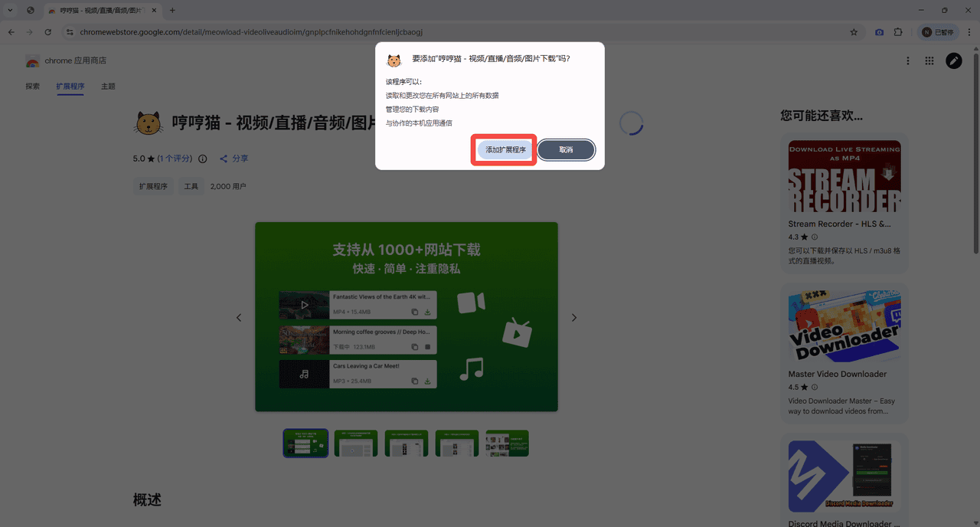Open the Extensions puzzle icon in toolbar

pos(899,32)
